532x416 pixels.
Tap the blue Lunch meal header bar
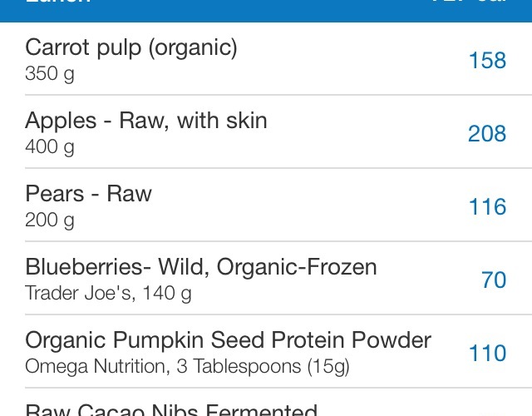(x=266, y=11)
